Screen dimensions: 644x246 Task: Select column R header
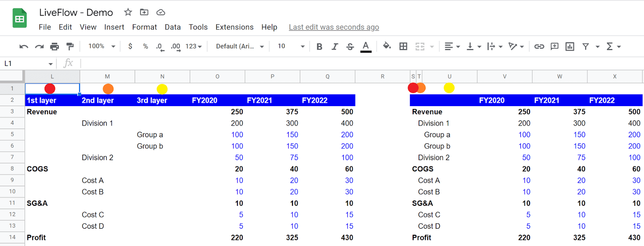382,76
